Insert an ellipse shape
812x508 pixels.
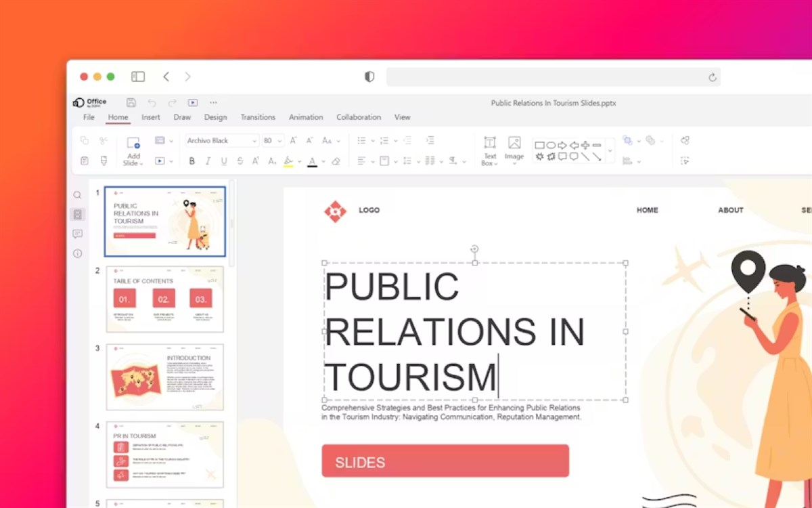pos(551,145)
